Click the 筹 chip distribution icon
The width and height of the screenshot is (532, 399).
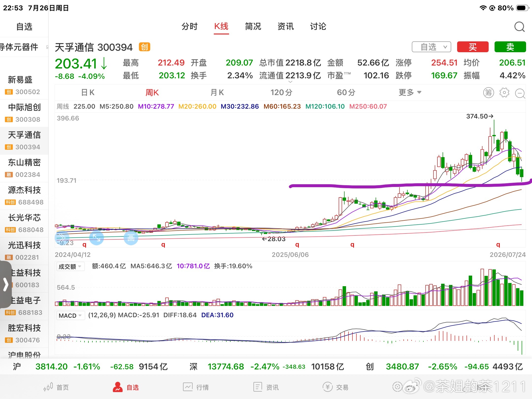tap(488, 93)
